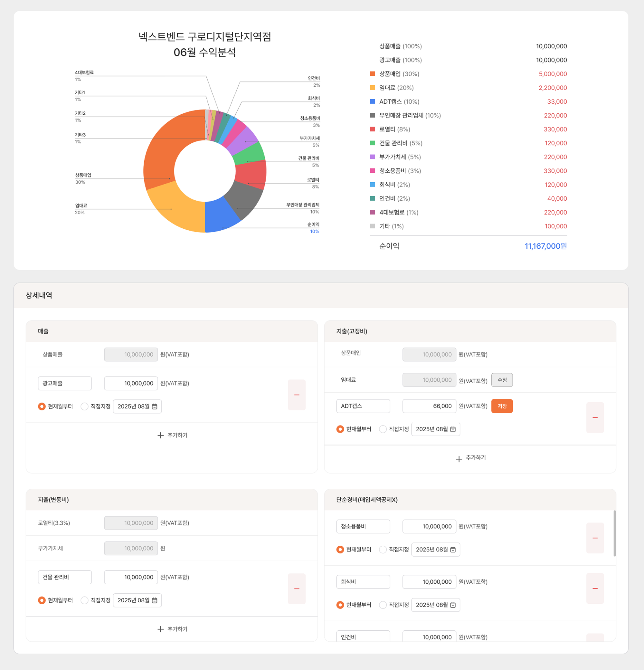Delete the 청소용품비 expense row minus icon
This screenshot has width=644, height=670.
pos(595,538)
